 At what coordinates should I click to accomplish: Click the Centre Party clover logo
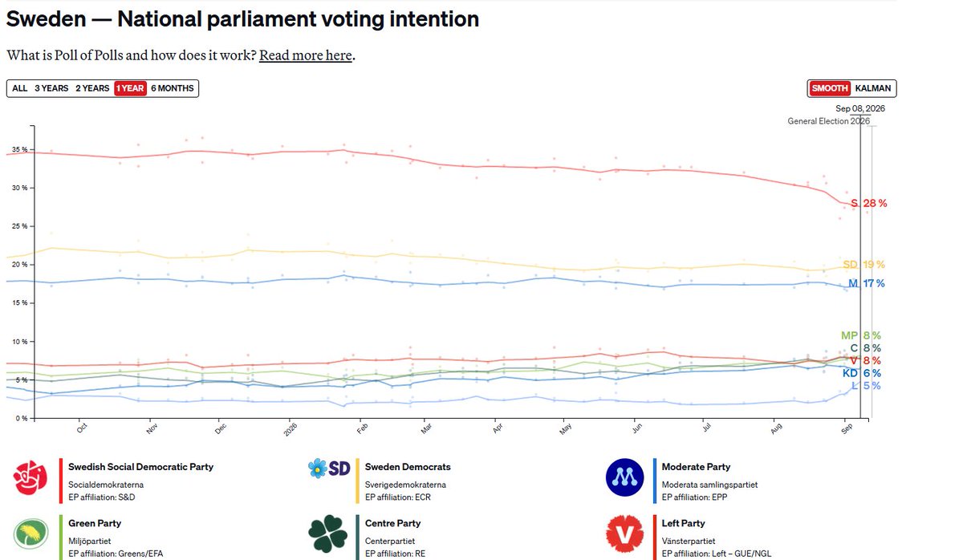click(328, 536)
